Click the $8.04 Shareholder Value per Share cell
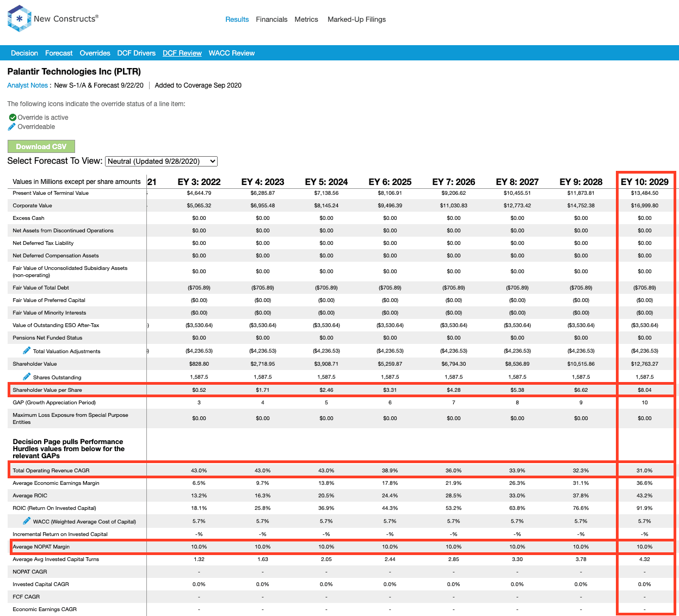Viewport: 679px width, 616px height. tap(645, 390)
